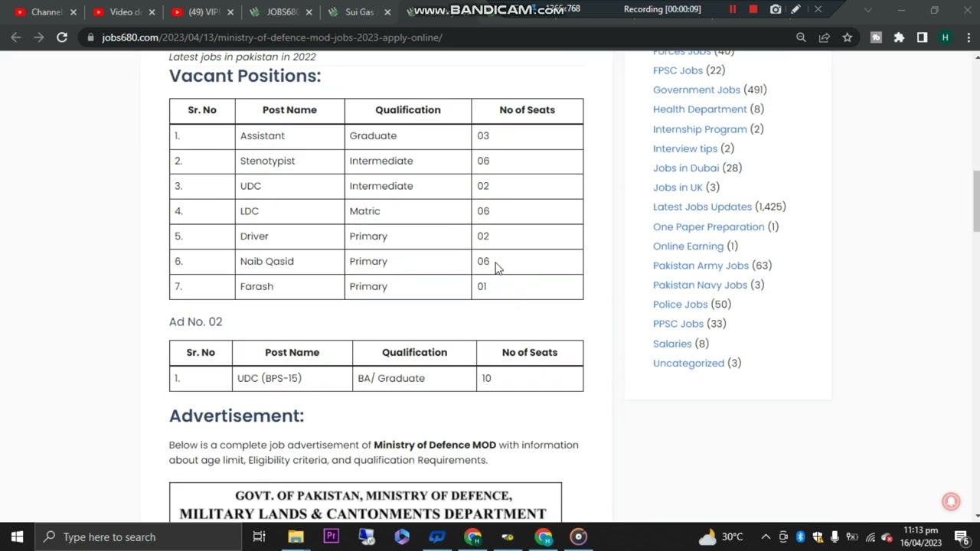Click the Naib Qasid table cell
Image resolution: width=980 pixels, height=551 pixels.
coord(289,261)
